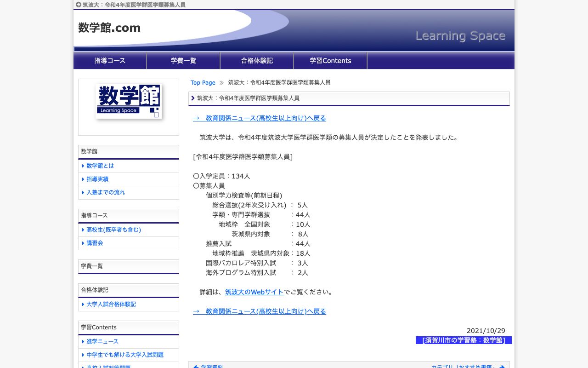Viewport: 588px width, 368px height.
Task: Click the triangle icon next to 講習会
Action: click(x=83, y=243)
